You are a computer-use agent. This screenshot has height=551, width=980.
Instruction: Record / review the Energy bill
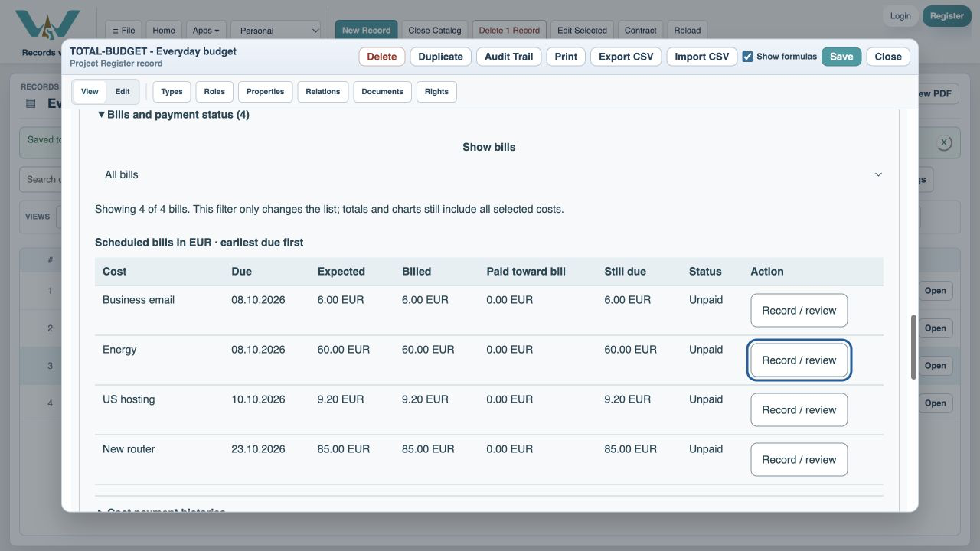[x=799, y=360]
